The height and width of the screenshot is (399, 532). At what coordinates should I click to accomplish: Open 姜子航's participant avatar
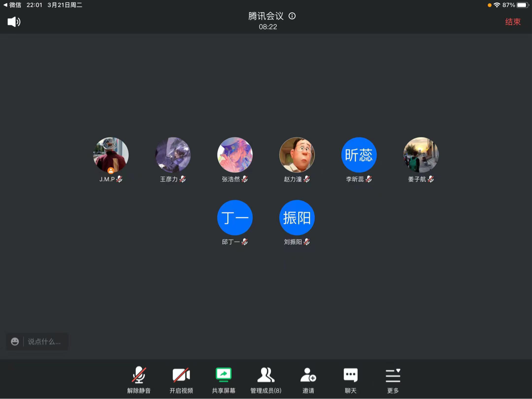pyautogui.click(x=421, y=155)
